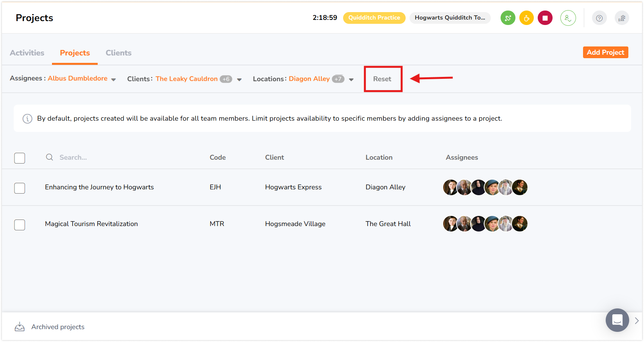Open project Enhancing the Journey to Hogwarts

99,187
